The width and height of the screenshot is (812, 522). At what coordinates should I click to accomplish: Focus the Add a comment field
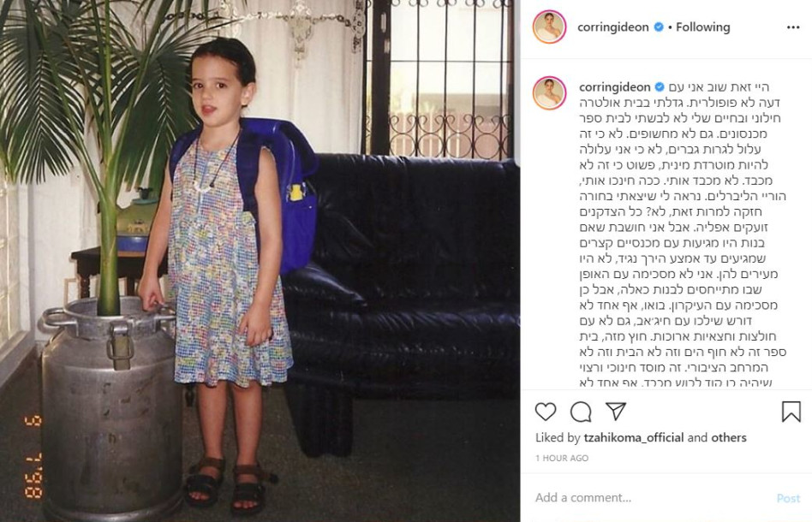click(653, 498)
